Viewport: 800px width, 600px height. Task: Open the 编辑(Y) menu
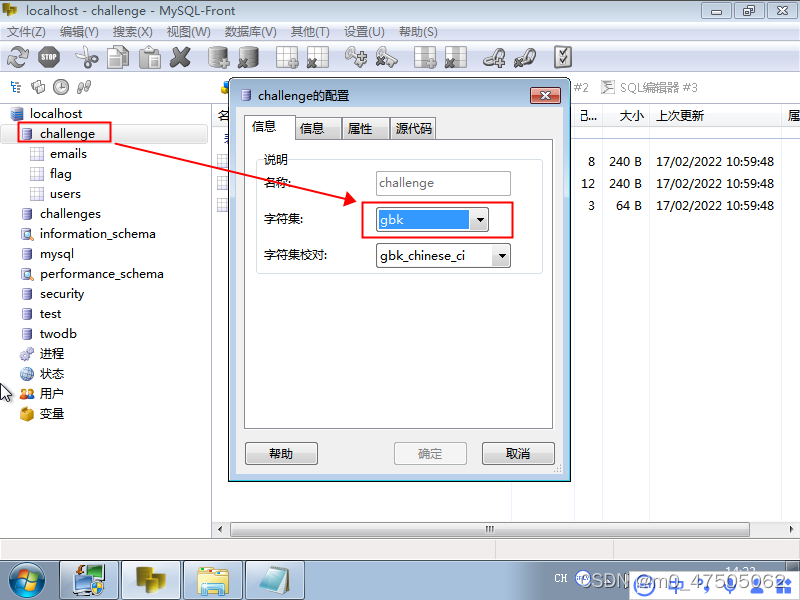pos(79,32)
